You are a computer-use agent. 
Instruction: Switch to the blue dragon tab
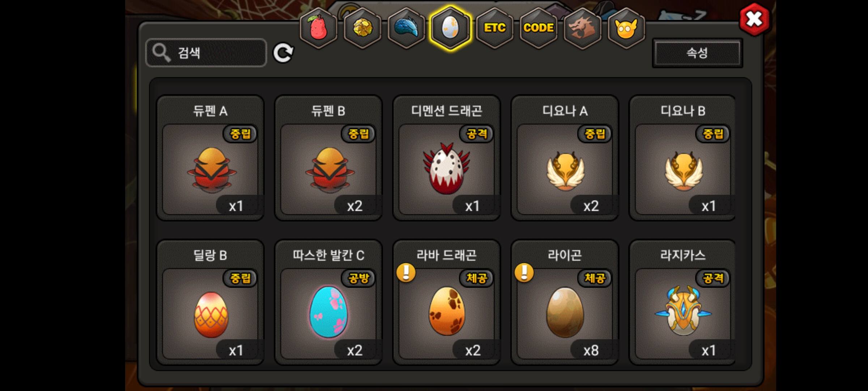pos(406,28)
